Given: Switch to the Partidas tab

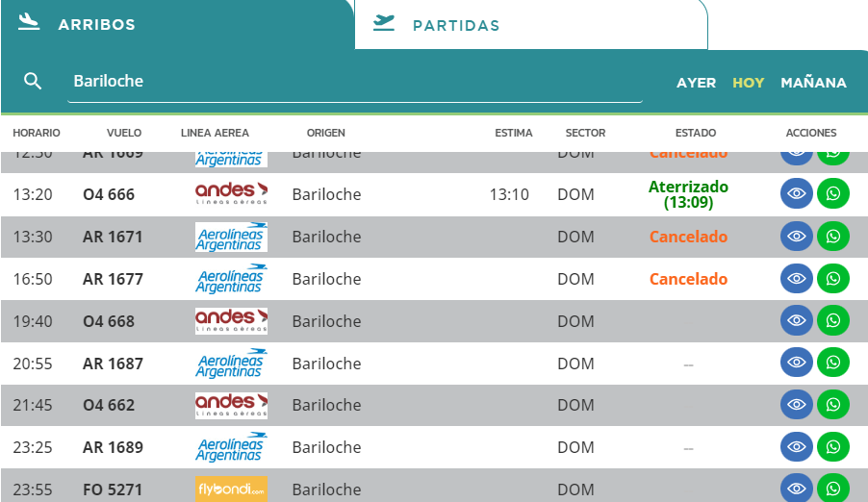Looking at the screenshot, I should coord(455,25).
